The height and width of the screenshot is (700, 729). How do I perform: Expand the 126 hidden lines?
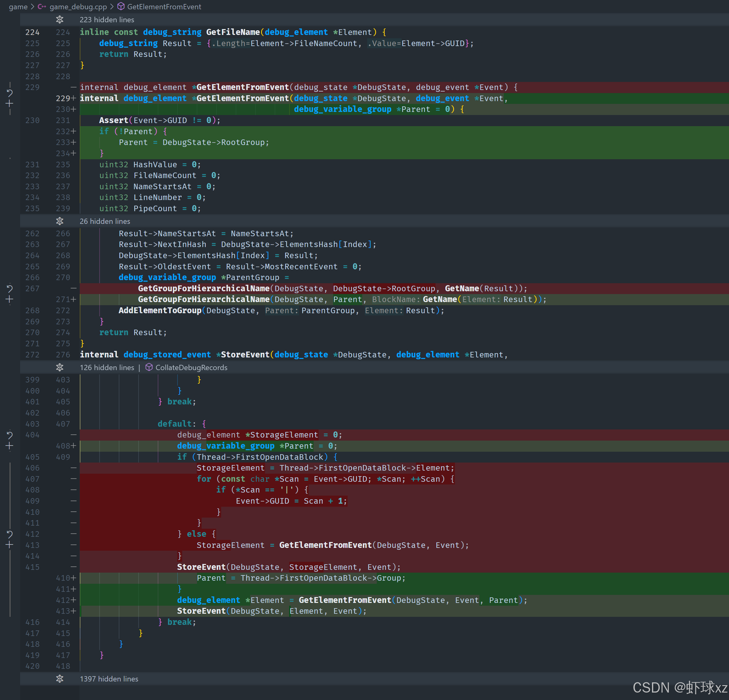[x=107, y=368]
